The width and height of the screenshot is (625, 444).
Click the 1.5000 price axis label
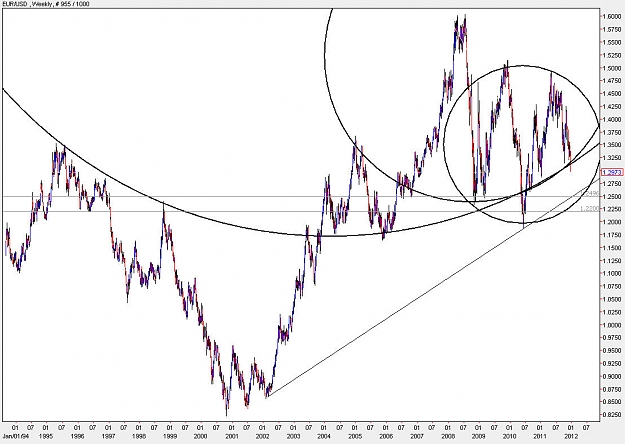tap(612, 68)
